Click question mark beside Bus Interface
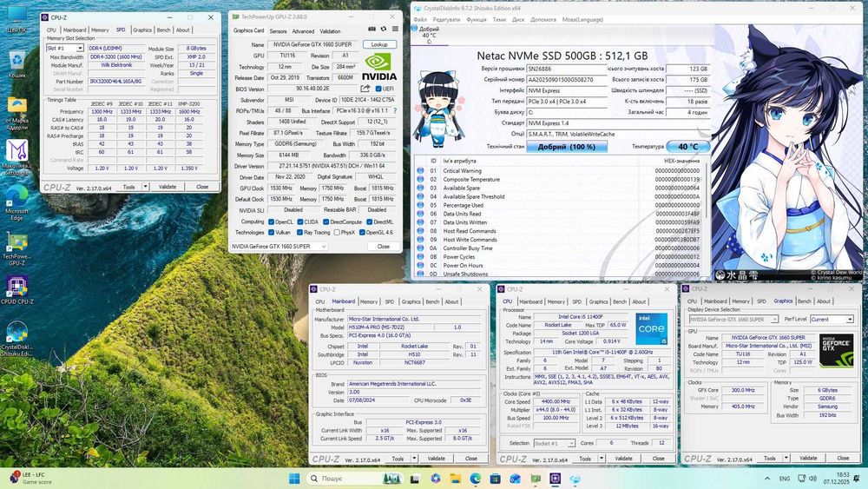868x489 pixels. click(395, 111)
